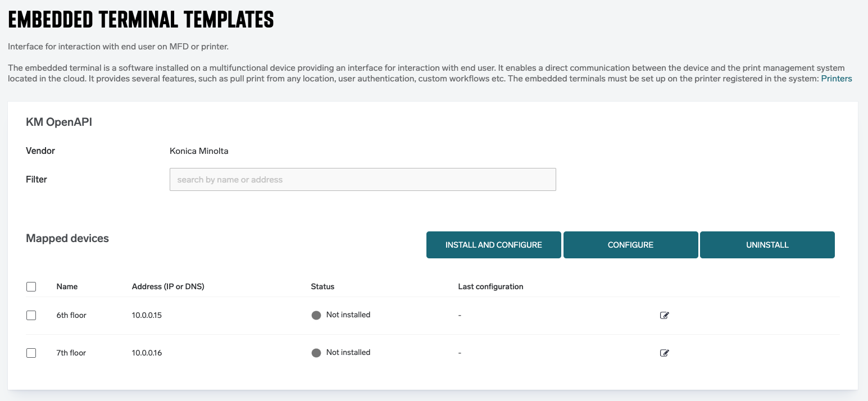Focus the search by name or address field
Screen dimensions: 868x401
coord(362,180)
